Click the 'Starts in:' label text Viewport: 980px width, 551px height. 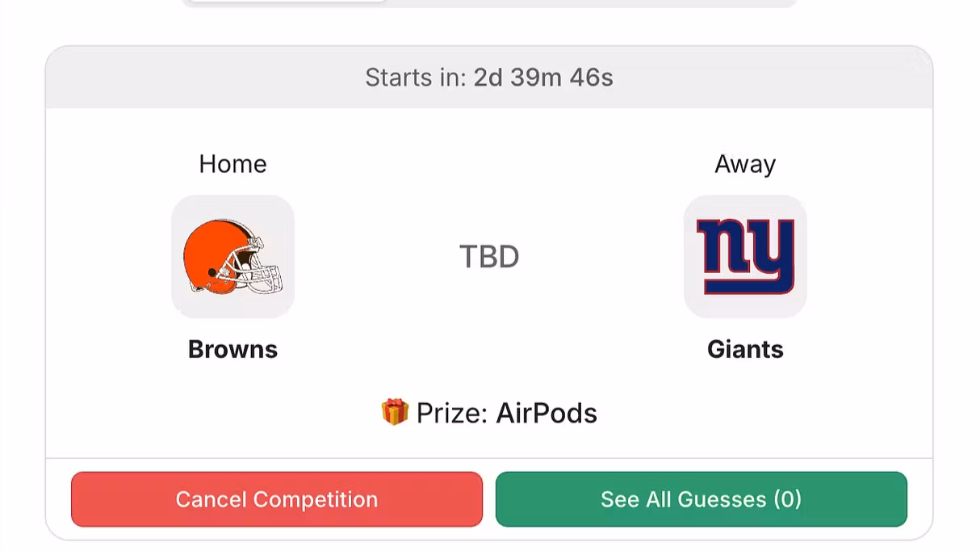pyautogui.click(x=416, y=78)
